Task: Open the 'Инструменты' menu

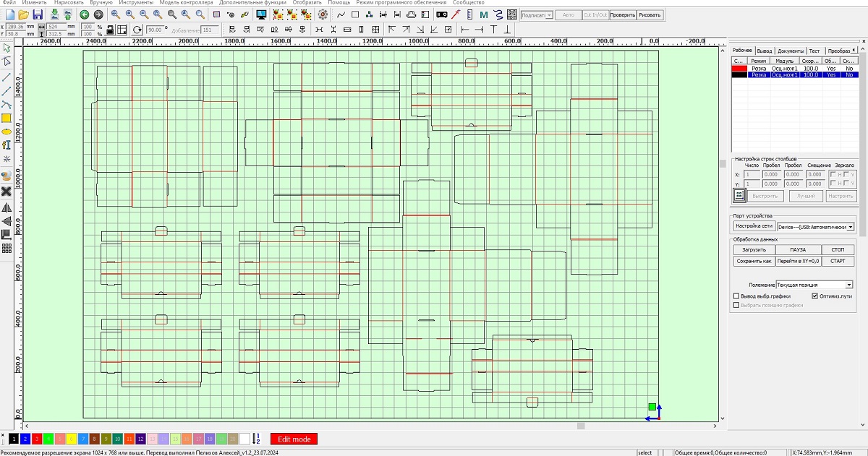Action: 136,3
